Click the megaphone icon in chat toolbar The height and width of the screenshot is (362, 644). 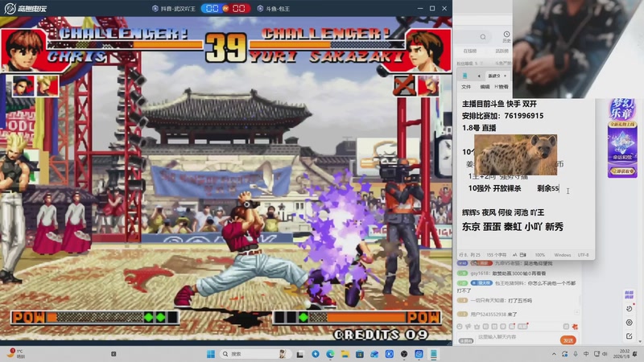[469, 327]
